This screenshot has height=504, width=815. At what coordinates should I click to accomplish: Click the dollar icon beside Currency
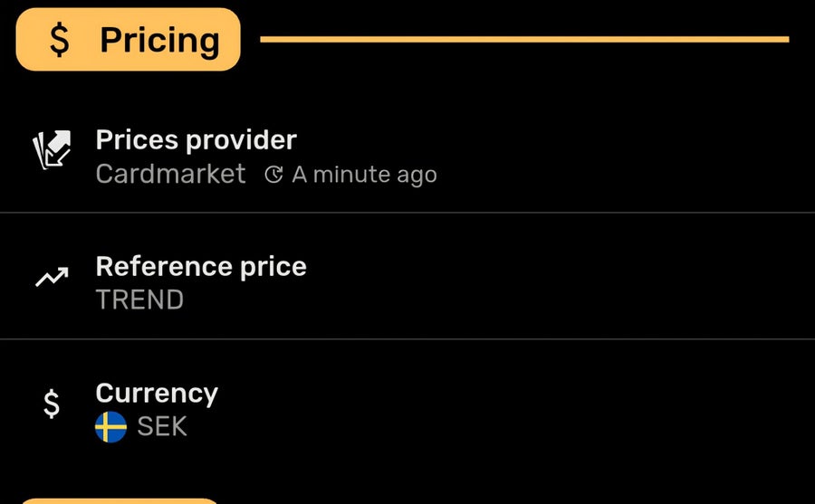pos(52,404)
